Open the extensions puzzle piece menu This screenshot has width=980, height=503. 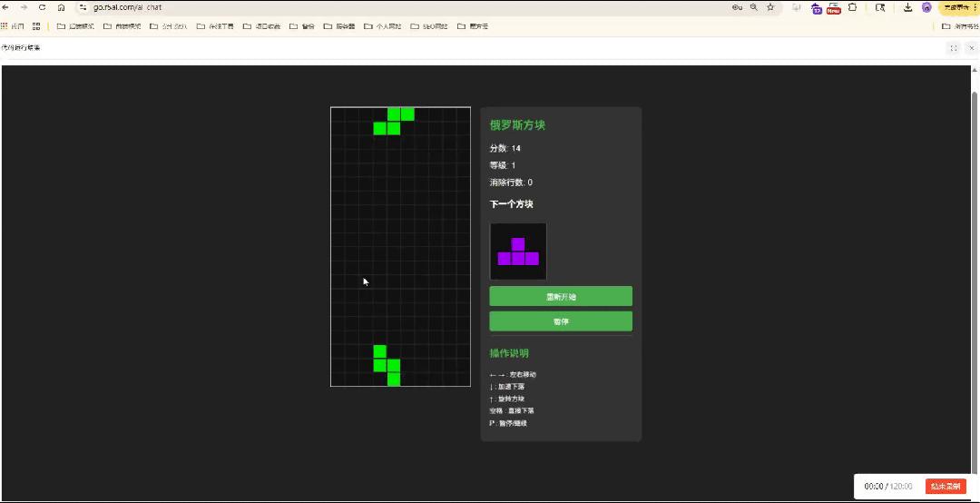click(852, 7)
